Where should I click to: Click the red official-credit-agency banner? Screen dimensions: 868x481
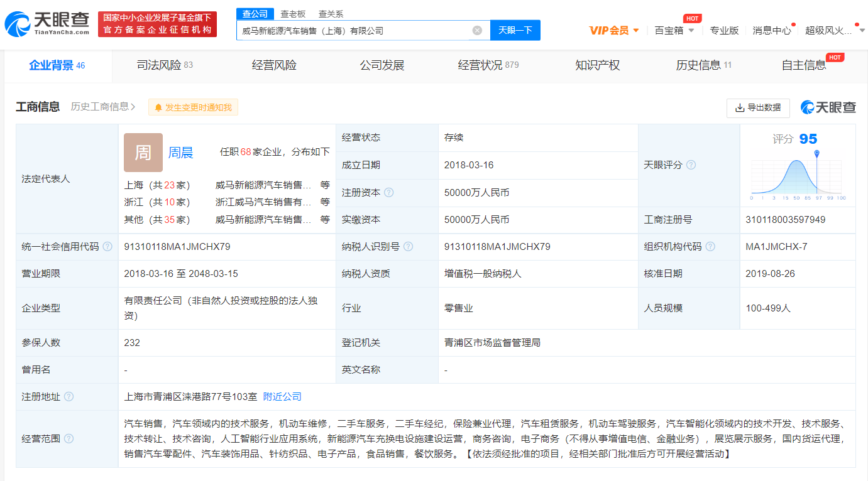(157, 24)
